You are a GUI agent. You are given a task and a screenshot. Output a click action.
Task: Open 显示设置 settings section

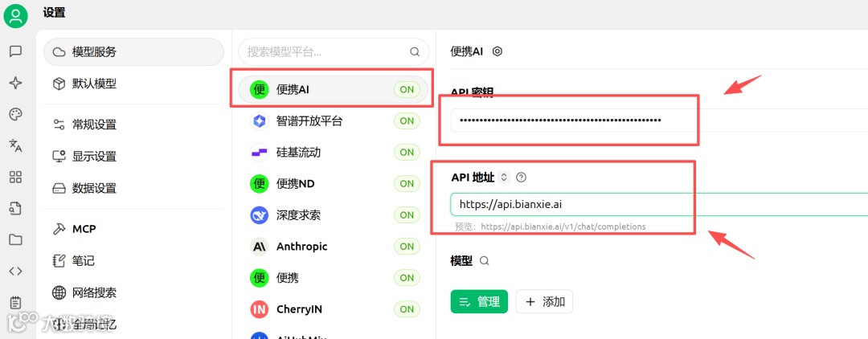coord(133,157)
